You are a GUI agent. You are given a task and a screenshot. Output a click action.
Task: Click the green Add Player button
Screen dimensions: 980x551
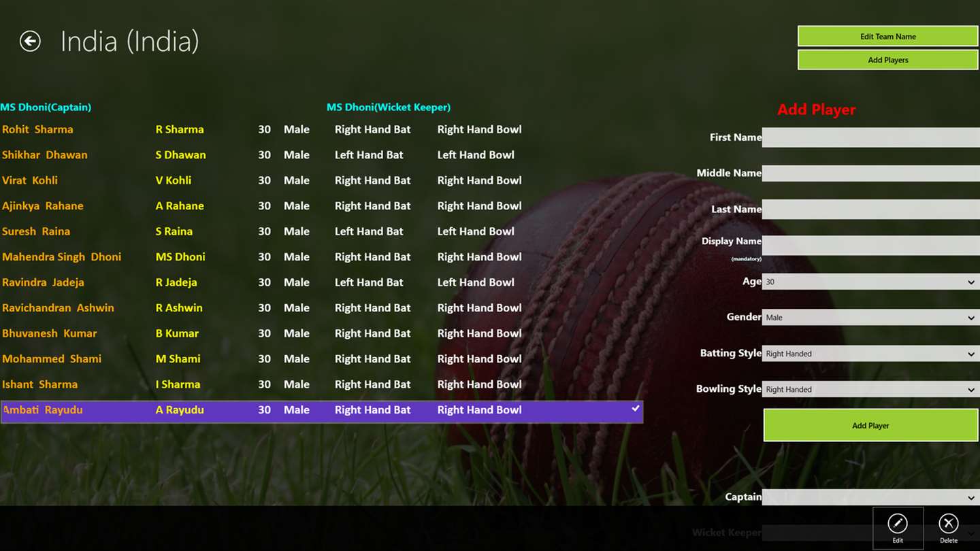pyautogui.click(x=871, y=426)
